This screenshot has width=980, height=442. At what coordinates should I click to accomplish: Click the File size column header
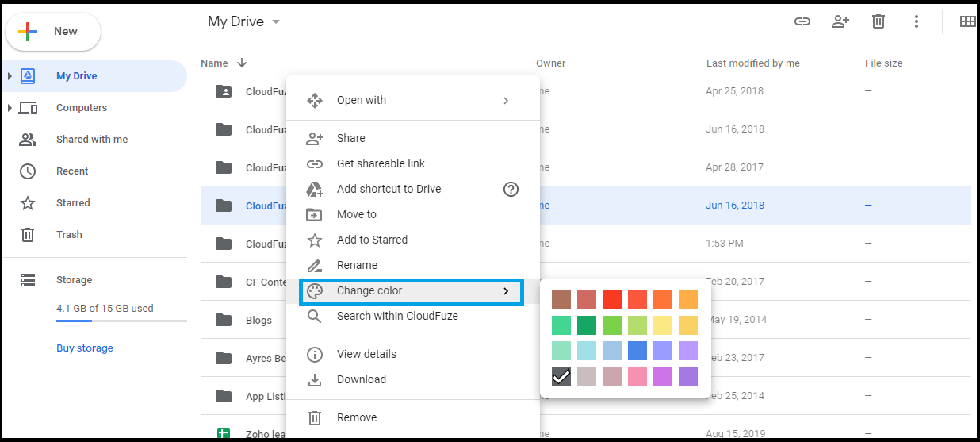pyautogui.click(x=883, y=63)
